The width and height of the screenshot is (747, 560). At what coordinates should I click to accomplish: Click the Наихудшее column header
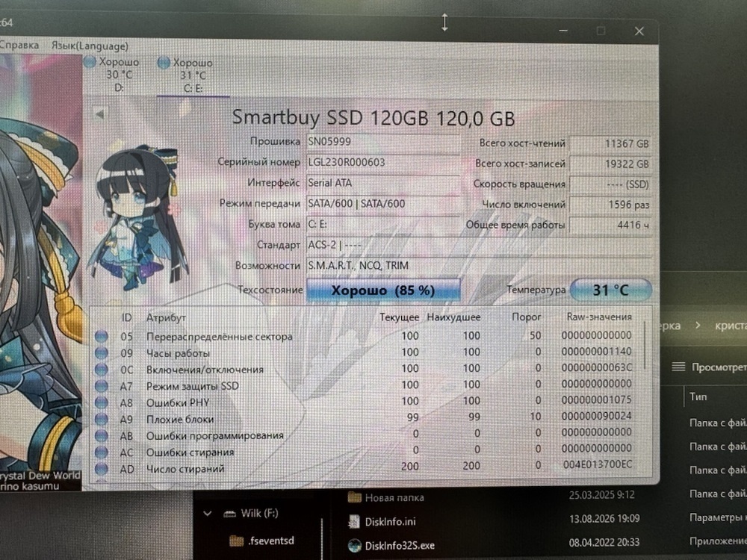click(x=453, y=317)
